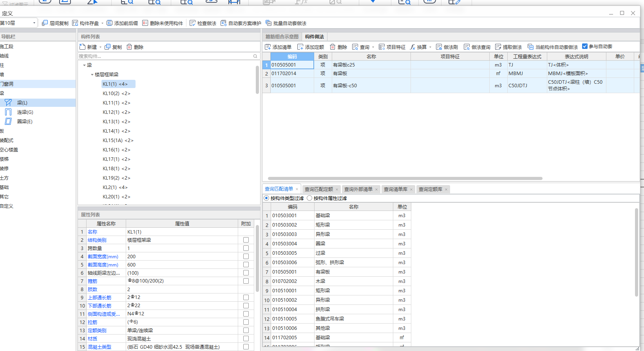Click the vertical scrollbar of the component list
Screen dimensions: 644x351
[257, 80]
